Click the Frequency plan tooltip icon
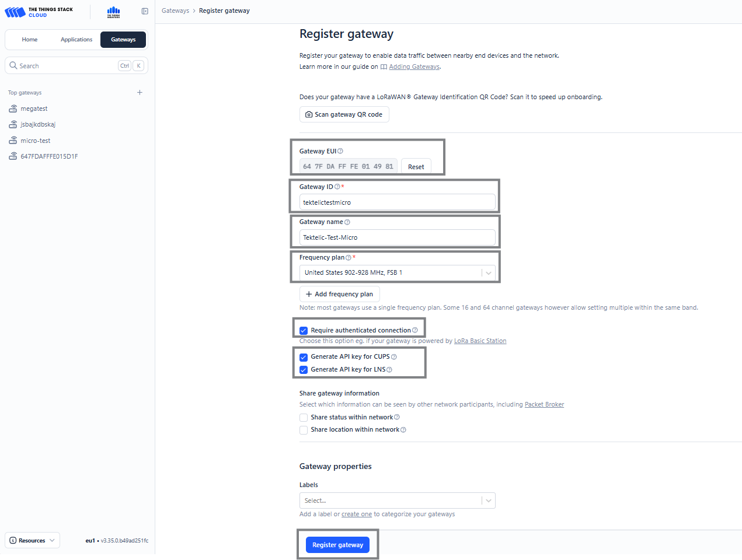Image resolution: width=742 pixels, height=560 pixels. (x=349, y=257)
